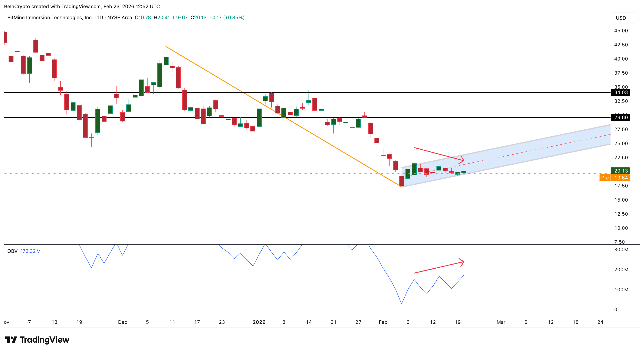Click the BitMine Immersion Technologies symbol title

pyautogui.click(x=50, y=18)
